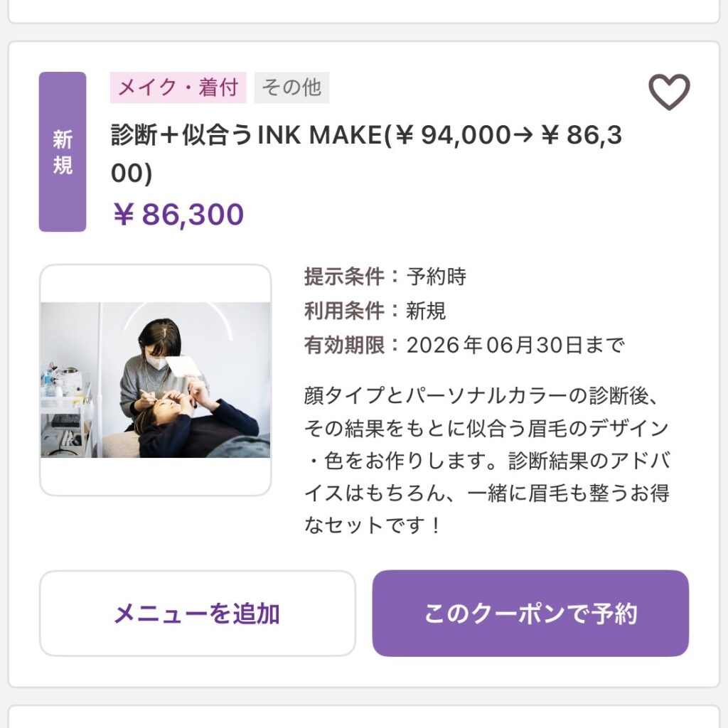Favorite this coupon with the heart icon

point(669,92)
